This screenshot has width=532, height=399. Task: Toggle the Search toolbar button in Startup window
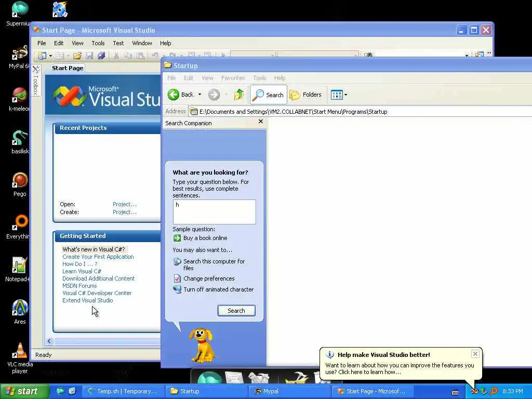click(x=269, y=95)
